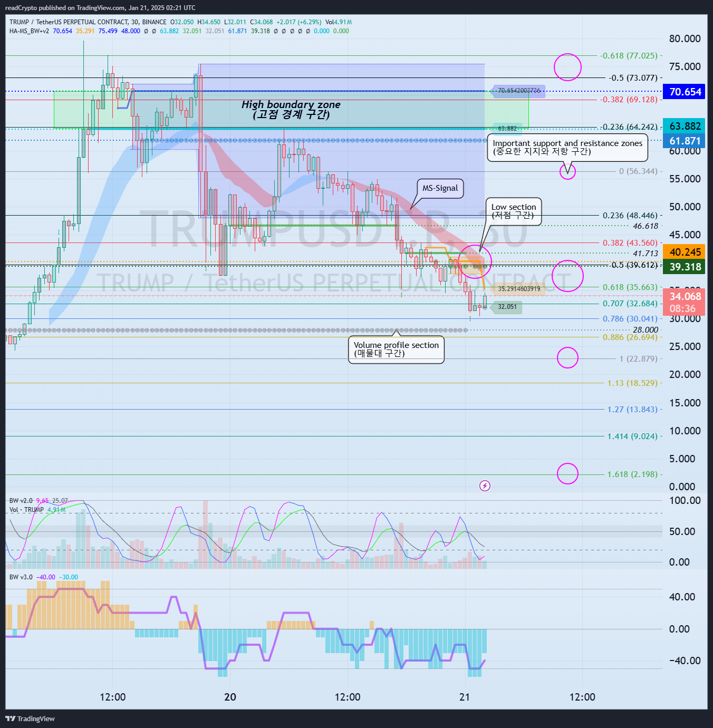
Task: Click the lightning bolt icon near 0.000
Action: (485, 486)
